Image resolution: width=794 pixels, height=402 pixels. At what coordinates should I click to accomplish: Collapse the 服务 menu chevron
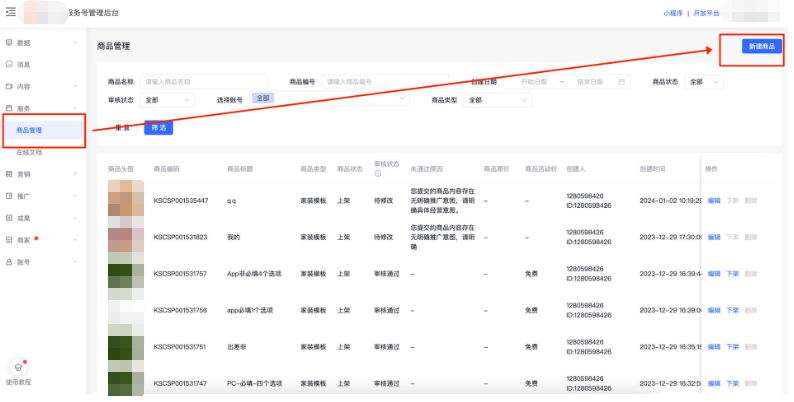(x=75, y=108)
